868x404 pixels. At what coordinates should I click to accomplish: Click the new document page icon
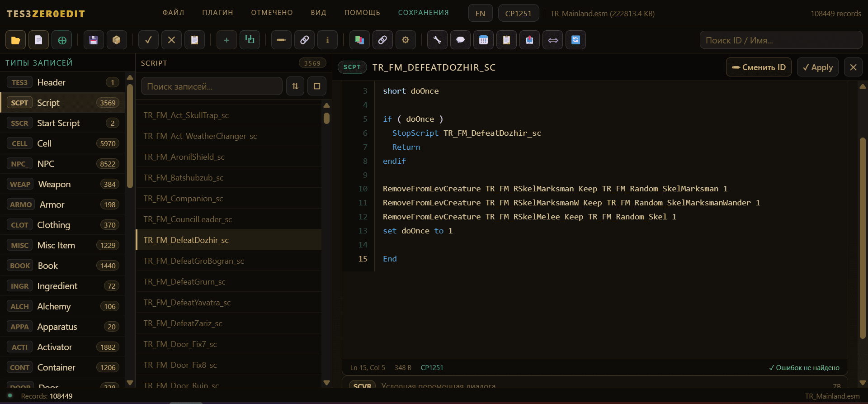click(x=39, y=40)
